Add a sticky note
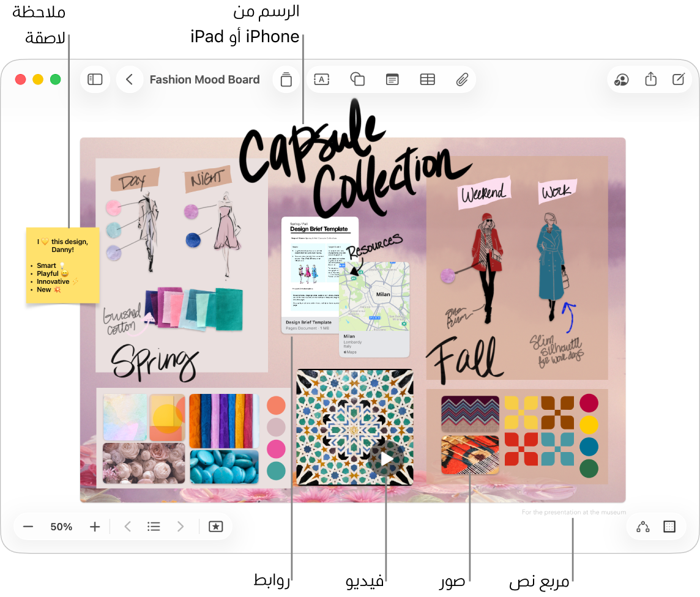This screenshot has width=700, height=597. point(392,79)
